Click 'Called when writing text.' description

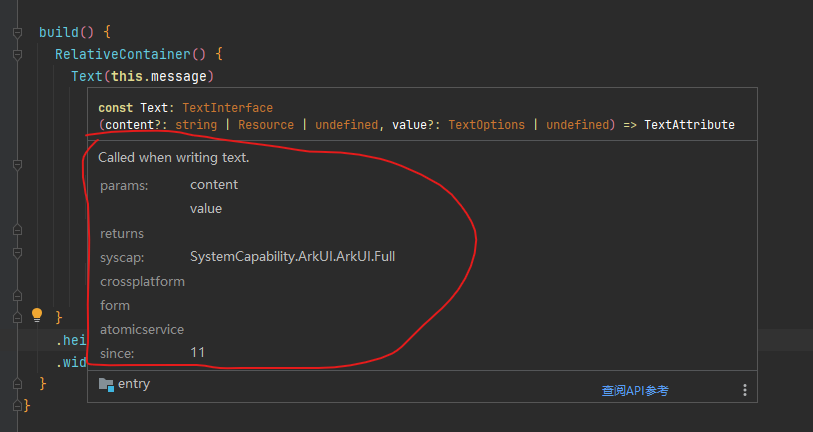pos(173,158)
